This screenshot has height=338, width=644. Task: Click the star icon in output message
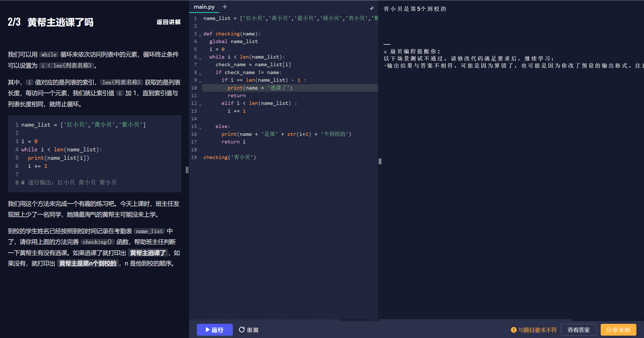click(385, 52)
